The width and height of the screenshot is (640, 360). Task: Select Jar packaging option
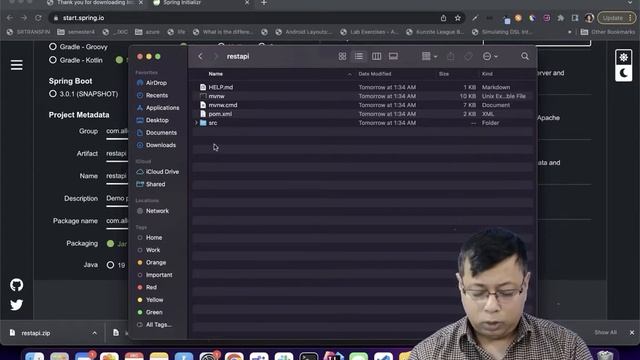110,244
